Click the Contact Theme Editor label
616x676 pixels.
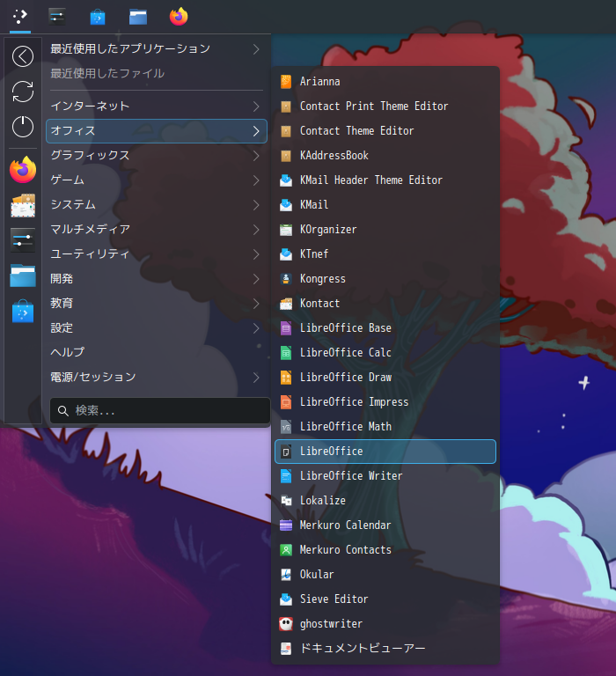[x=357, y=131]
